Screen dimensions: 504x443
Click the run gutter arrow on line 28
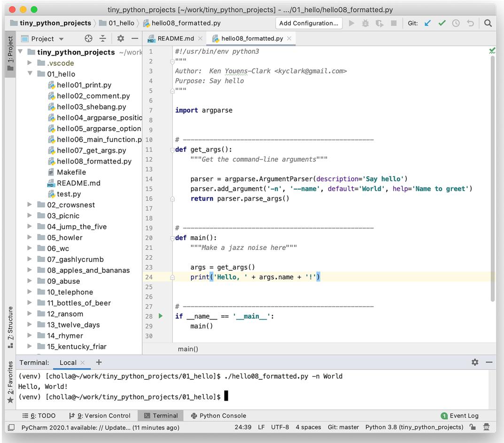point(161,316)
